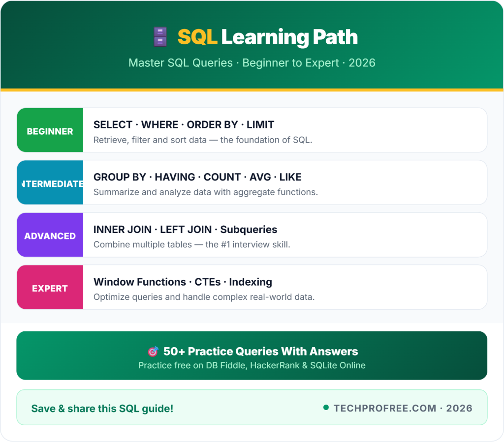Image resolution: width=504 pixels, height=442 pixels.
Task: Click the 'Combine multiple tables' description
Action: (x=192, y=244)
